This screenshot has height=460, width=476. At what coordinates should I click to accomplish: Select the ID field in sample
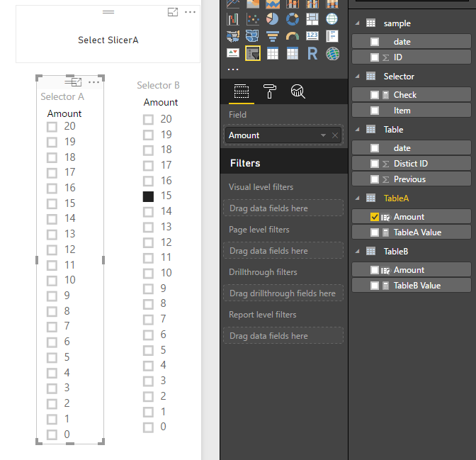click(412, 57)
